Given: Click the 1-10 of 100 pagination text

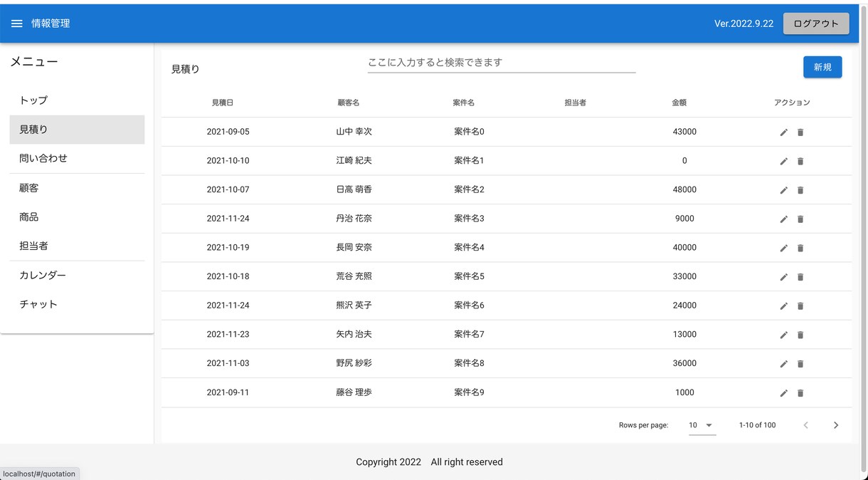Looking at the screenshot, I should coord(757,425).
